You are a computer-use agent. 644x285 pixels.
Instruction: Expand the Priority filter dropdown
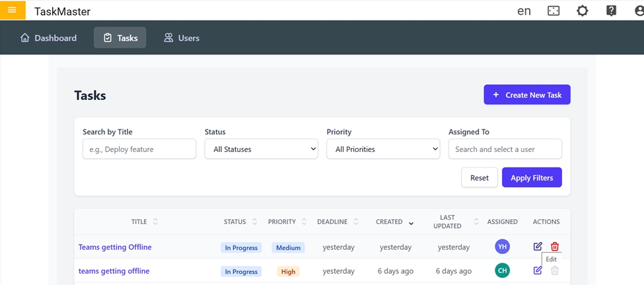tap(383, 149)
